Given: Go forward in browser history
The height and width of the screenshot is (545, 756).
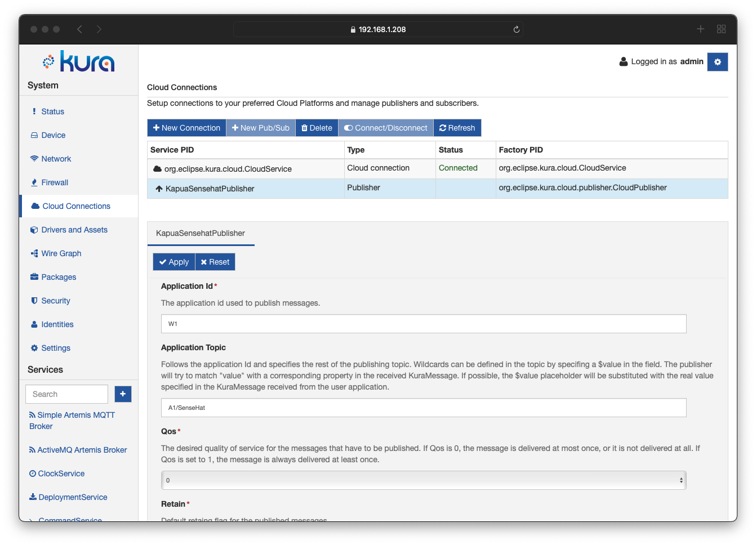Looking at the screenshot, I should [99, 29].
